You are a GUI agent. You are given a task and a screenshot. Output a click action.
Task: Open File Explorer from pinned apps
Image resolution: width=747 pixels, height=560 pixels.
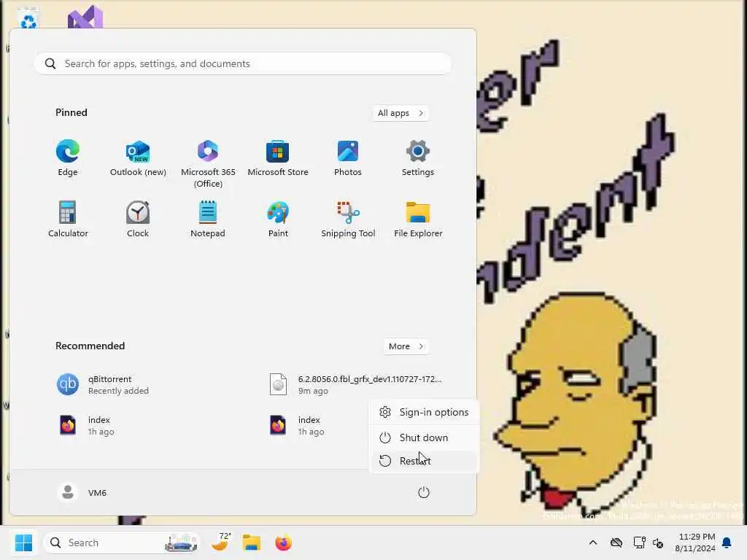(418, 219)
